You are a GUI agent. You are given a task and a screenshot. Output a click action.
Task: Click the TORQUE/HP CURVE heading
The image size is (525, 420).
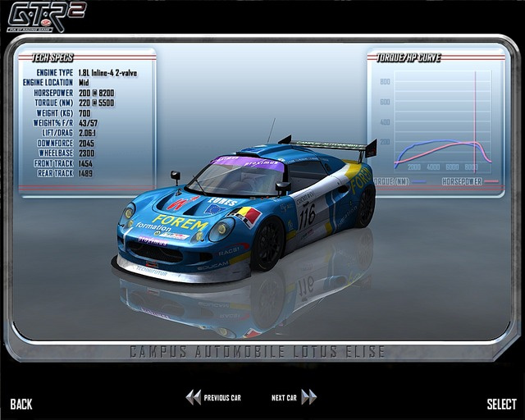tap(409, 58)
